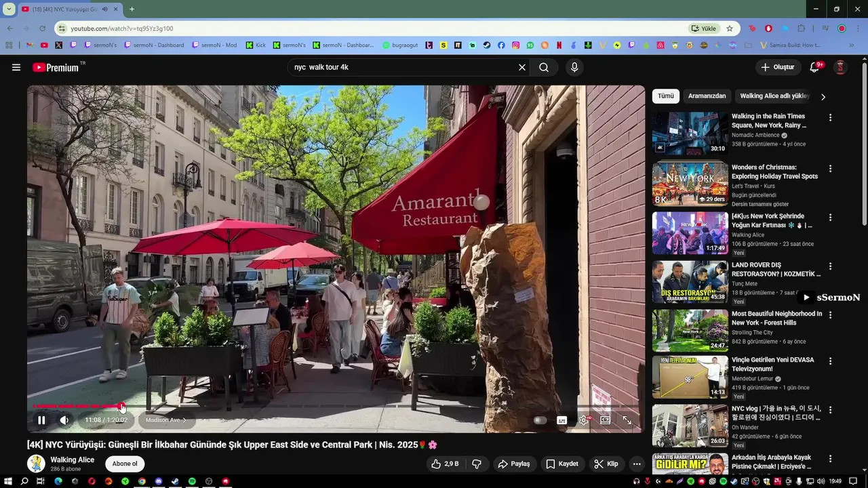Select Walking Alice adlı yükleyen chip
Image resolution: width=868 pixels, height=488 pixels.
(774, 96)
